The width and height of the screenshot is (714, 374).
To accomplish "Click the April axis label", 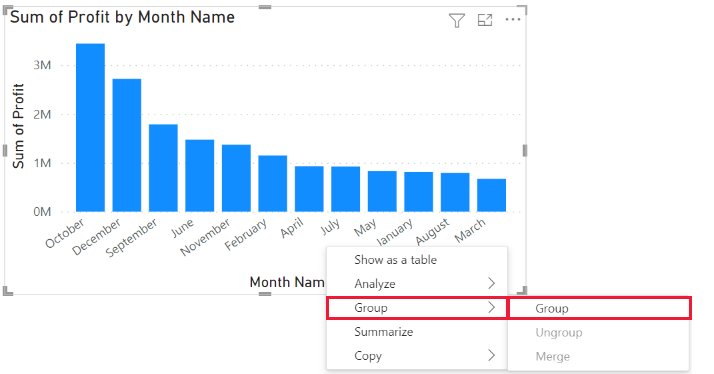I will click(x=291, y=228).
